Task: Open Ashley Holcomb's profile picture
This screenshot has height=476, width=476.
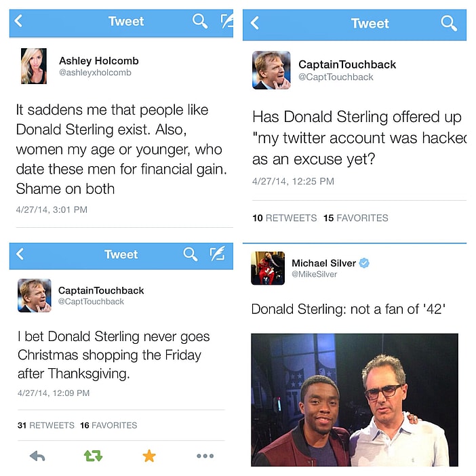Action: [x=34, y=66]
